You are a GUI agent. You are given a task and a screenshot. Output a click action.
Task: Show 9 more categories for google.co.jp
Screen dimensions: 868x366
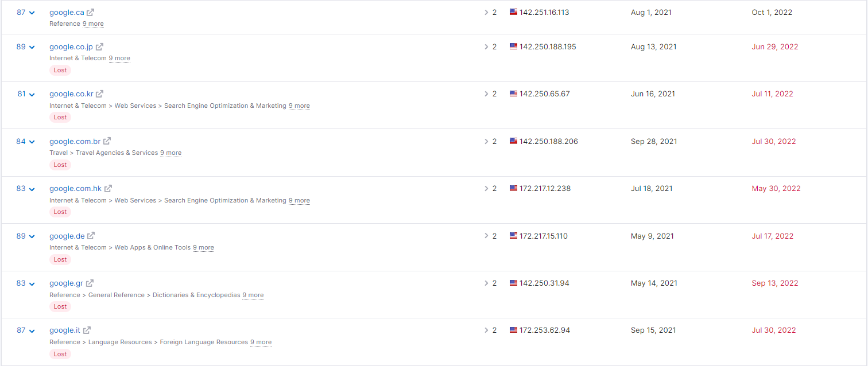pos(119,58)
